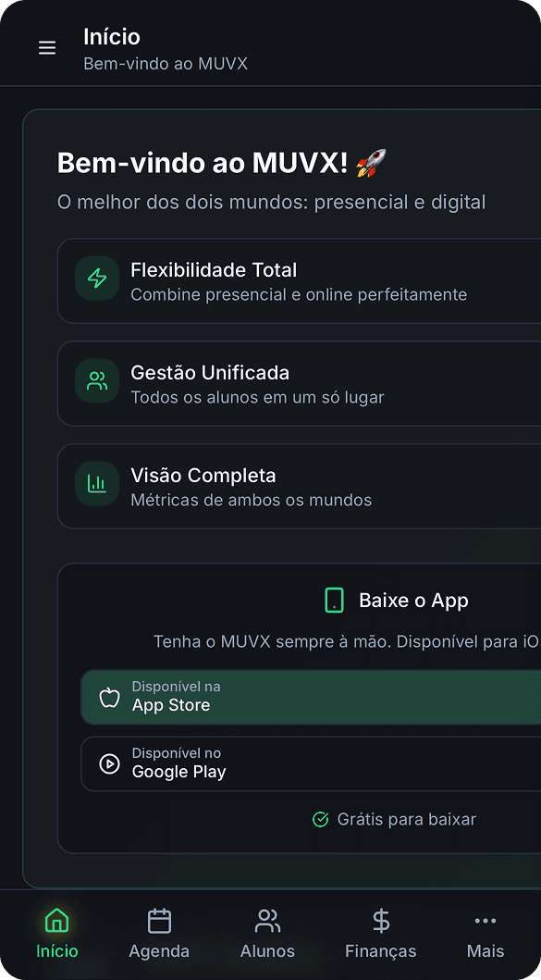Click the smartphone icon next to Baixe o App
The height and width of the screenshot is (980, 541).
tap(334, 600)
